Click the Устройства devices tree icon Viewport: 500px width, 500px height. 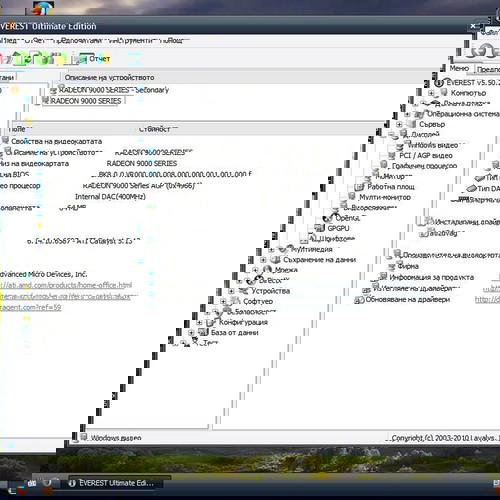tap(244, 291)
